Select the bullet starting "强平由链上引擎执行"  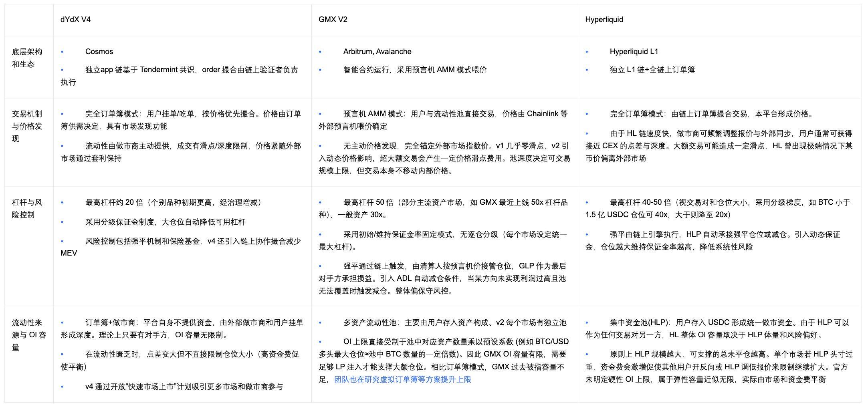pos(713,240)
